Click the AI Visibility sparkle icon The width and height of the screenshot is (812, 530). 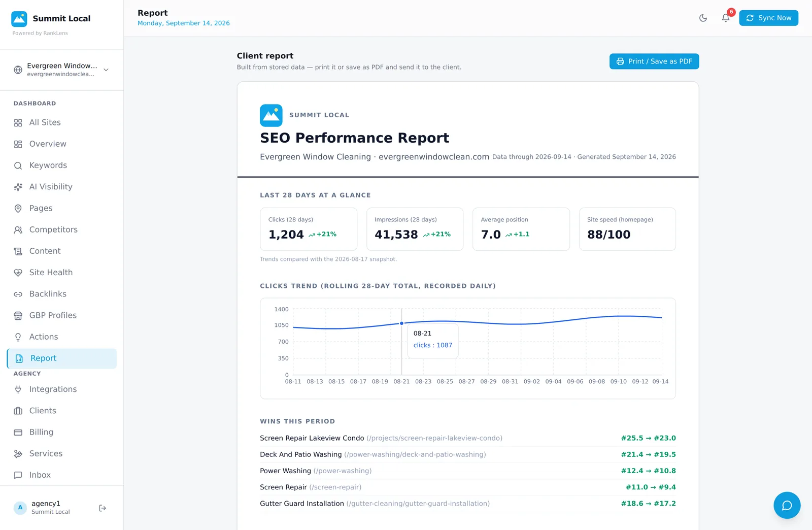18,187
